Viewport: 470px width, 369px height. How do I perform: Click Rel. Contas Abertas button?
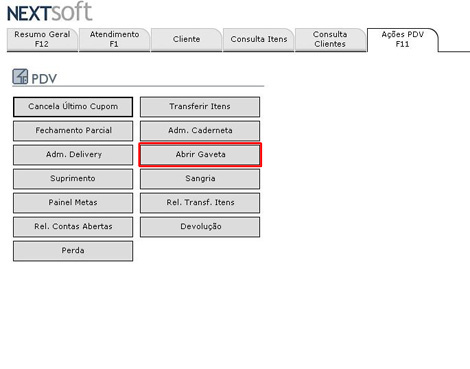click(73, 227)
